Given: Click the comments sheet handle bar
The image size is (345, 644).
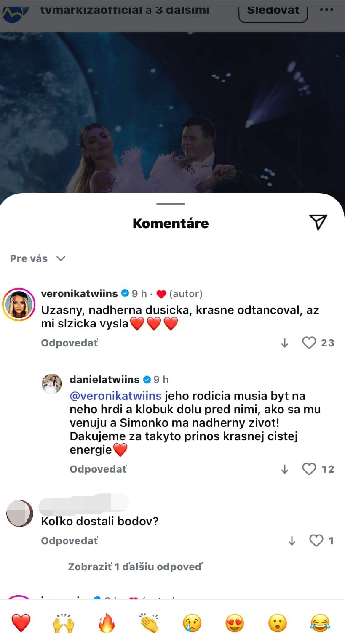Looking at the screenshot, I should tap(171, 204).
